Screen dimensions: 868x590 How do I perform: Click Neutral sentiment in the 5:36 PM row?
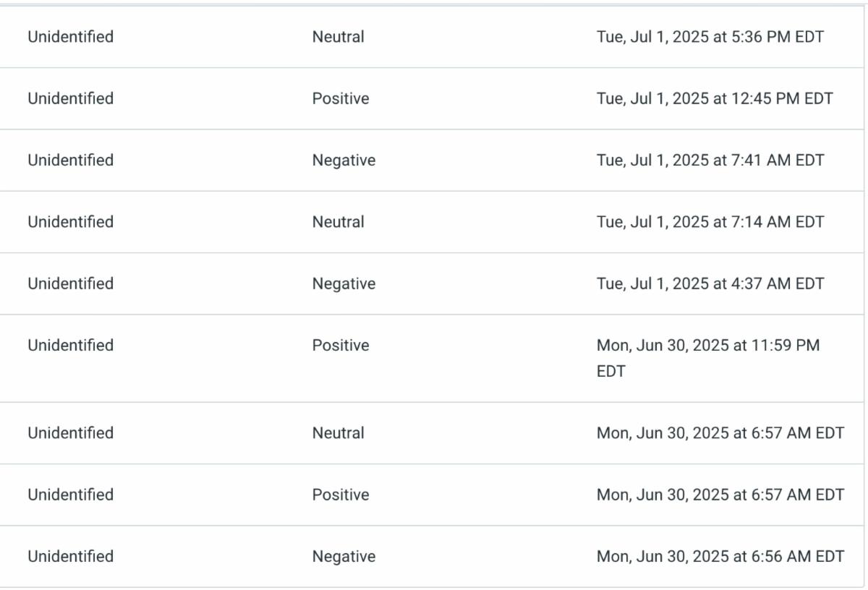(338, 37)
